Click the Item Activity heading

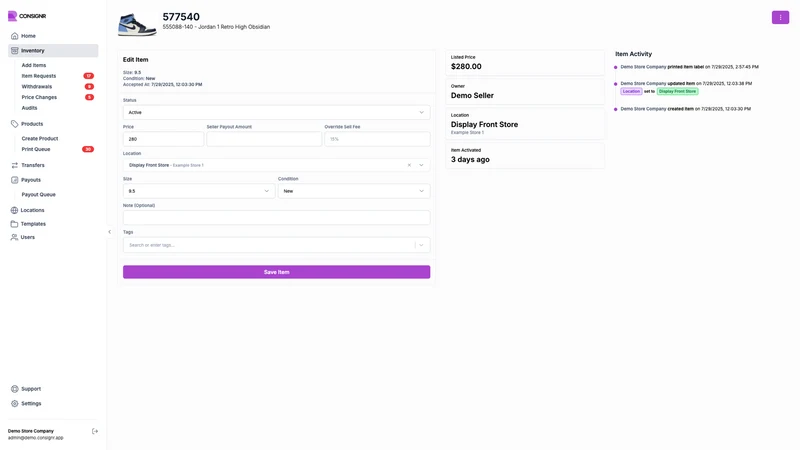(633, 54)
